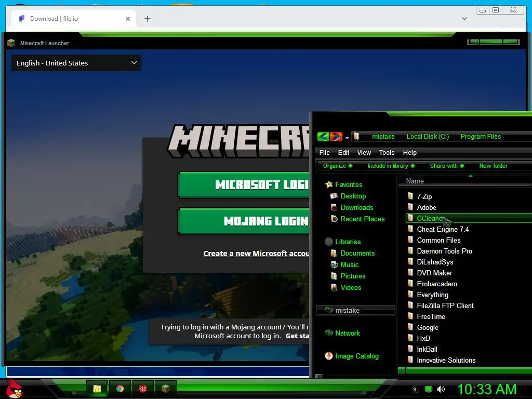Open the browser tab search chevron
Viewport: 532px width, 399px height.
pyautogui.click(x=464, y=19)
